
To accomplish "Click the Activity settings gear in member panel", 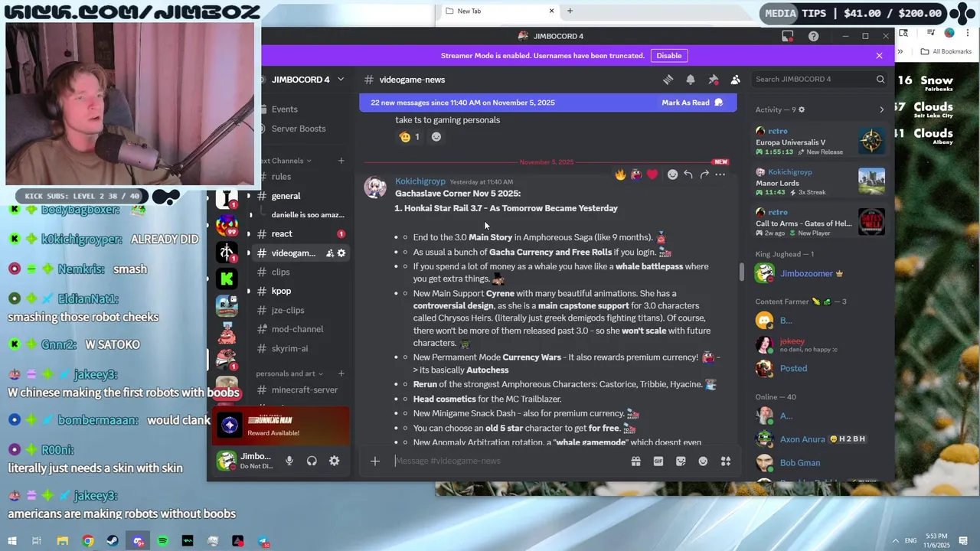I will [x=802, y=109].
